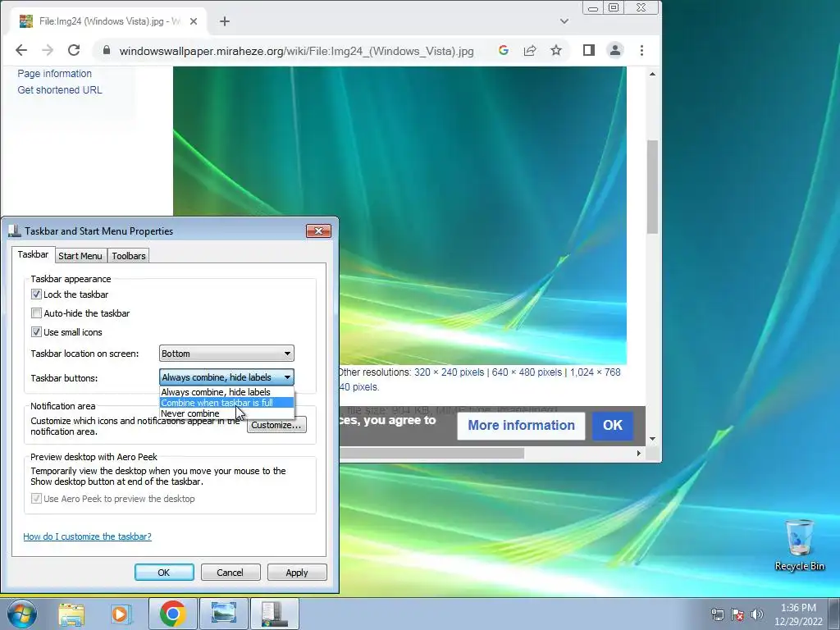Click Chrome horizontal scrollbar thumb
The height and width of the screenshot is (630, 840).
pyautogui.click(x=431, y=453)
